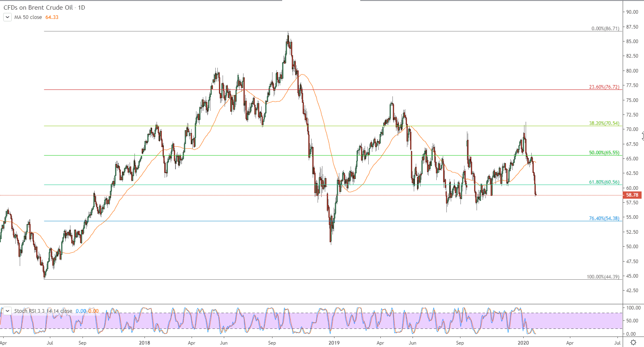
Task: Click the 100.00 Stoch RSI scale label
Action: tap(634, 308)
